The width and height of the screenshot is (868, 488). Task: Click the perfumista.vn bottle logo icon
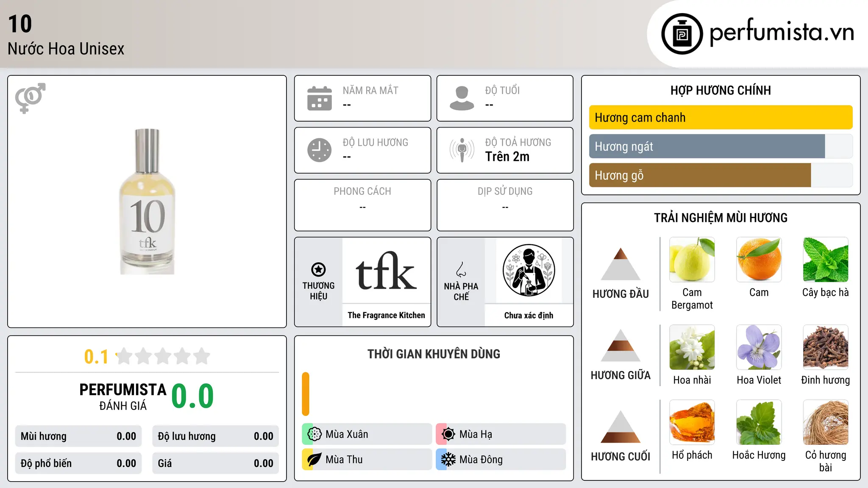coord(682,34)
